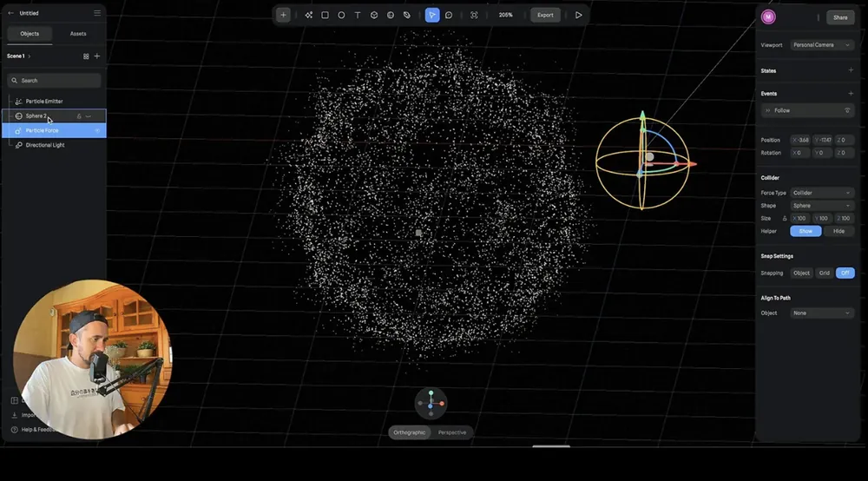Expand the Scene 1 chevron
Screen dimensions: 868x481
pyautogui.click(x=30, y=56)
